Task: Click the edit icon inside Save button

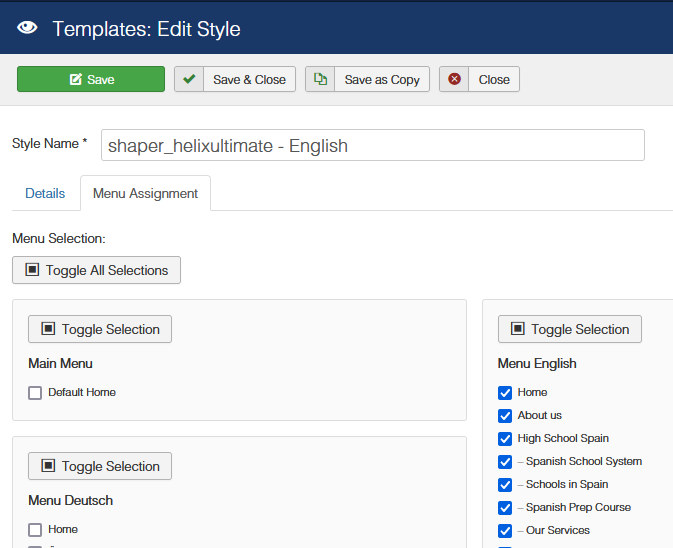Action: (75, 79)
